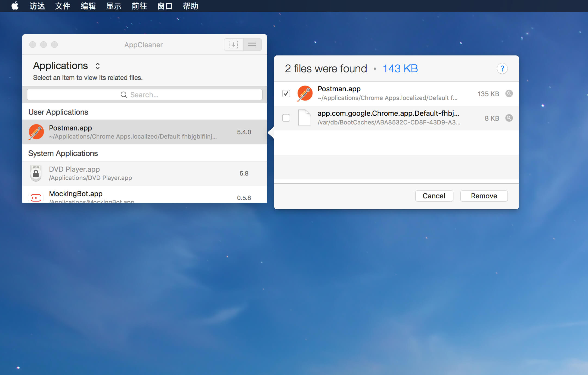Click the Search field
Screen dimensions: 588x375
[145, 95]
